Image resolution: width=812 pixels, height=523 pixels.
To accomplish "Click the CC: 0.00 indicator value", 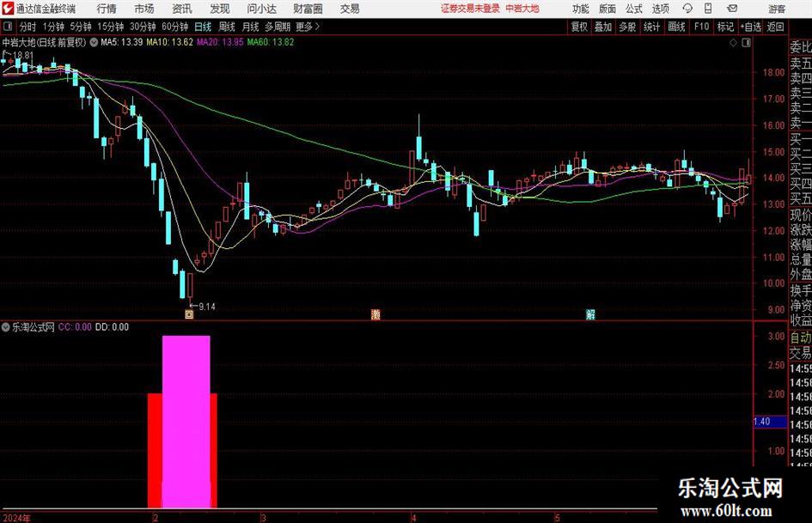I will (75, 327).
